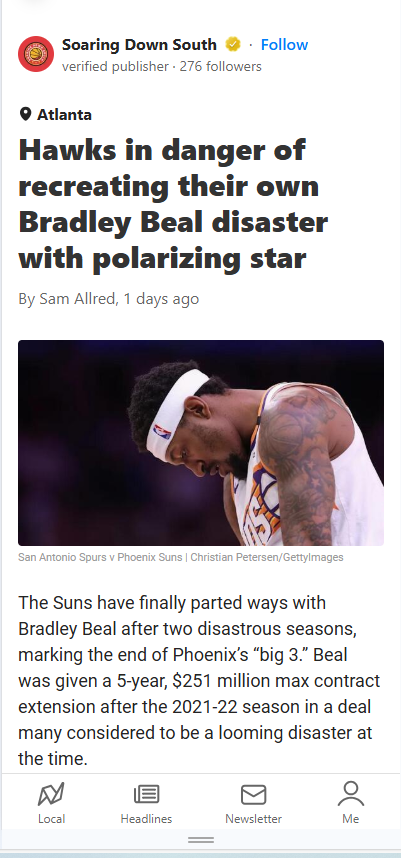
Task: Open the Soaring Down South logo avatar
Action: pos(36,54)
